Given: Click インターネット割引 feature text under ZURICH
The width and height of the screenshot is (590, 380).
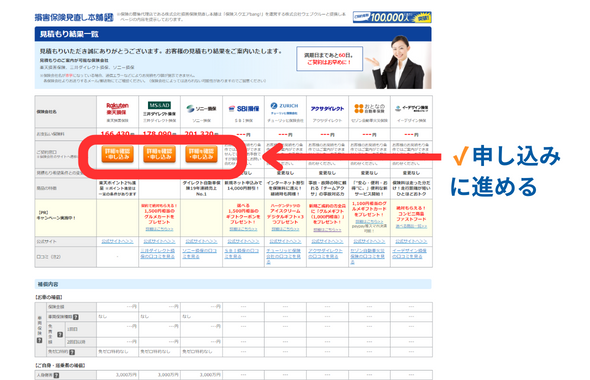Looking at the screenshot, I should [285, 188].
